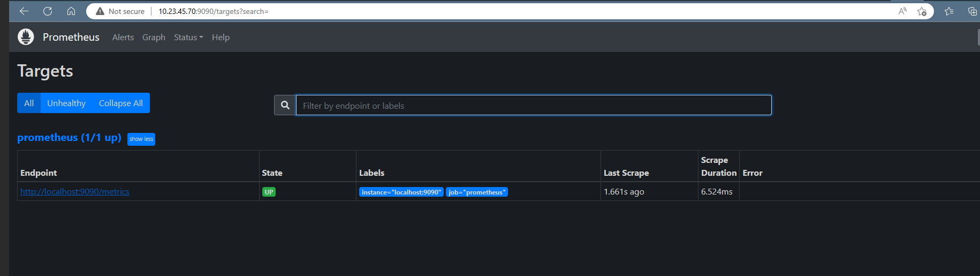This screenshot has height=276, width=980.
Task: Reload the page with refresh icon
Action: [48, 11]
